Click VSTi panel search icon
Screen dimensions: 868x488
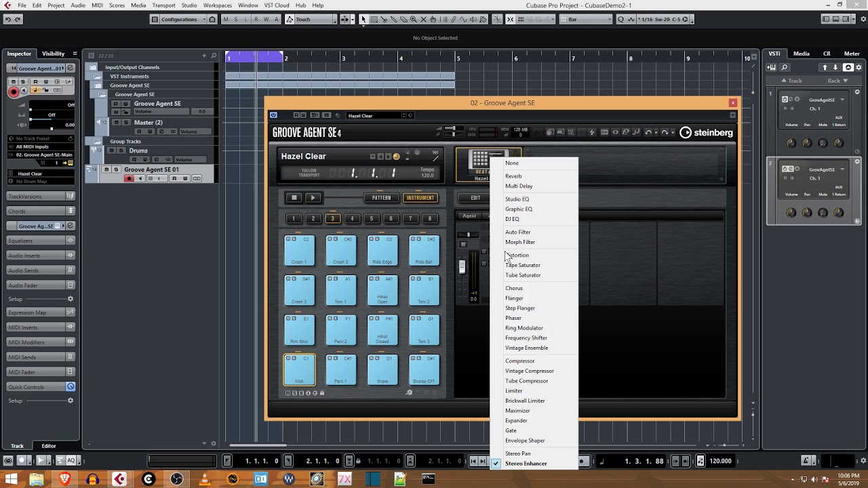pyautogui.click(x=785, y=67)
